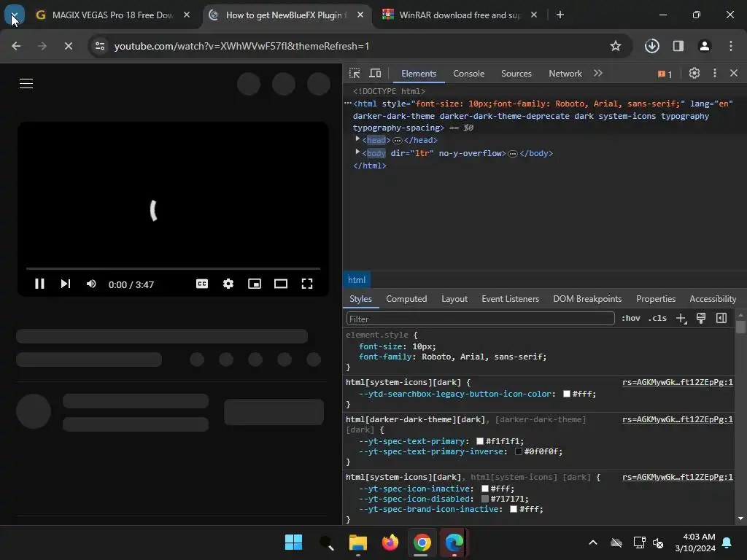Click head ellipsis collapsed content
Screen dimensions: 747x560
coord(398,141)
